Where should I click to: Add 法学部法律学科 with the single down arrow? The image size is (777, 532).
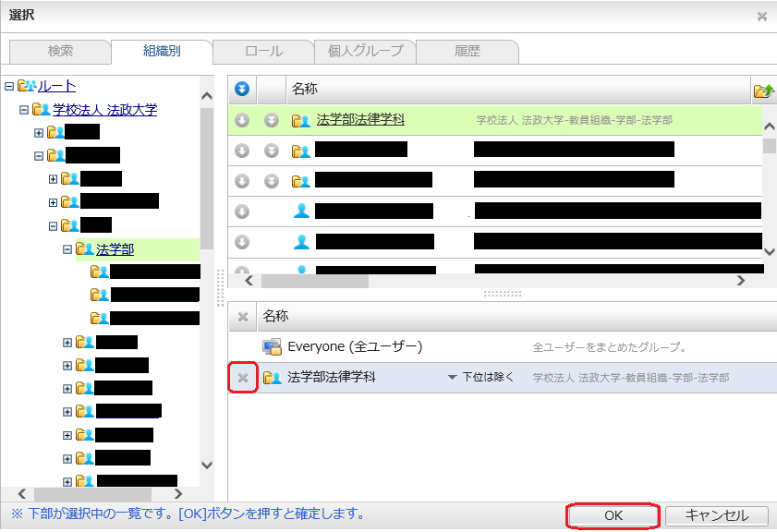click(242, 120)
